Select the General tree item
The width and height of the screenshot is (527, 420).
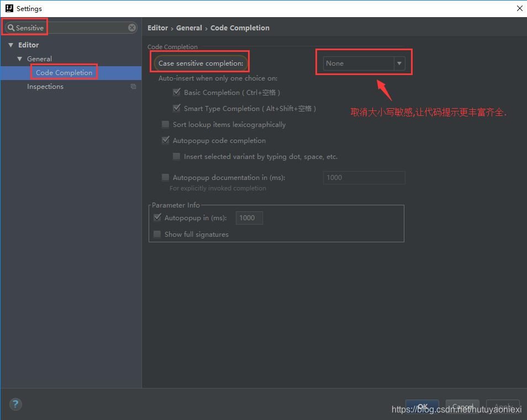[39, 59]
